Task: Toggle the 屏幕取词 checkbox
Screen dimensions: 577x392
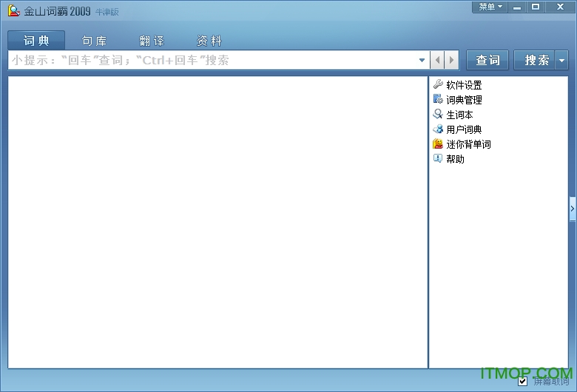Action: coord(523,382)
